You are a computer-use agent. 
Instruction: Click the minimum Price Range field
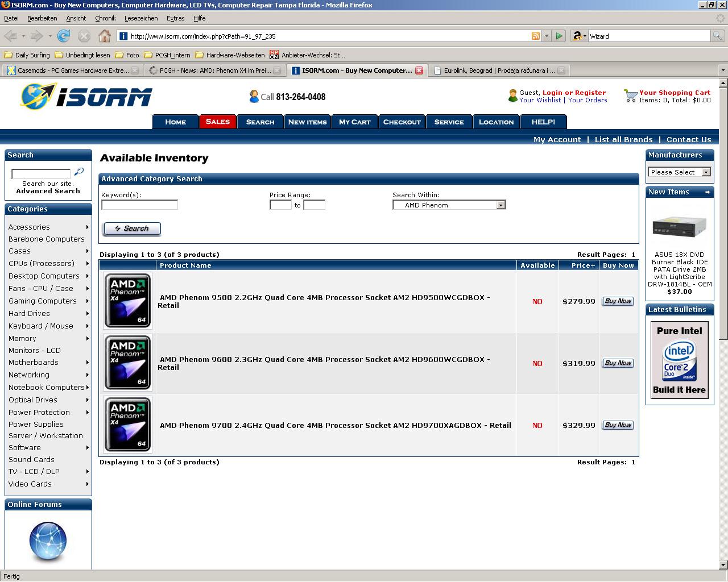(x=280, y=205)
